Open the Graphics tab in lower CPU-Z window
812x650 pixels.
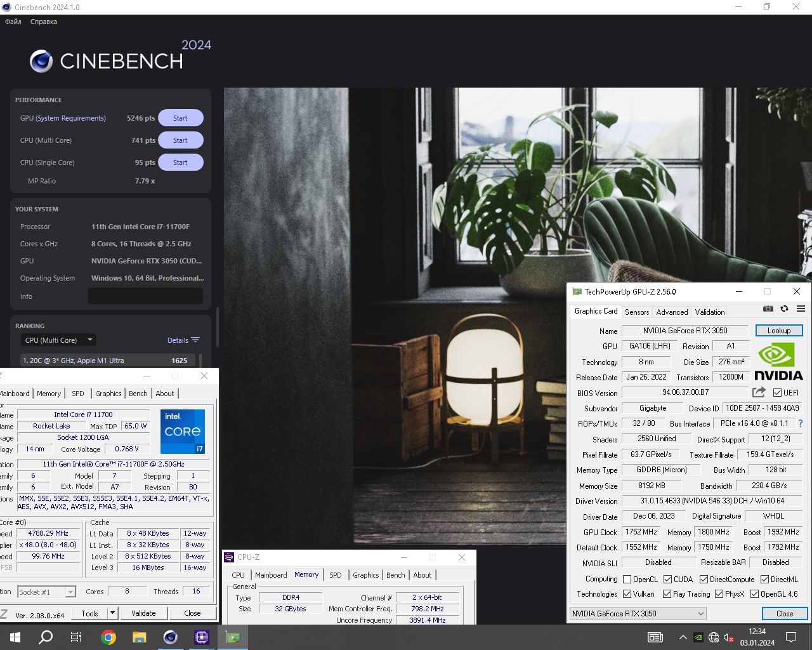coord(366,575)
